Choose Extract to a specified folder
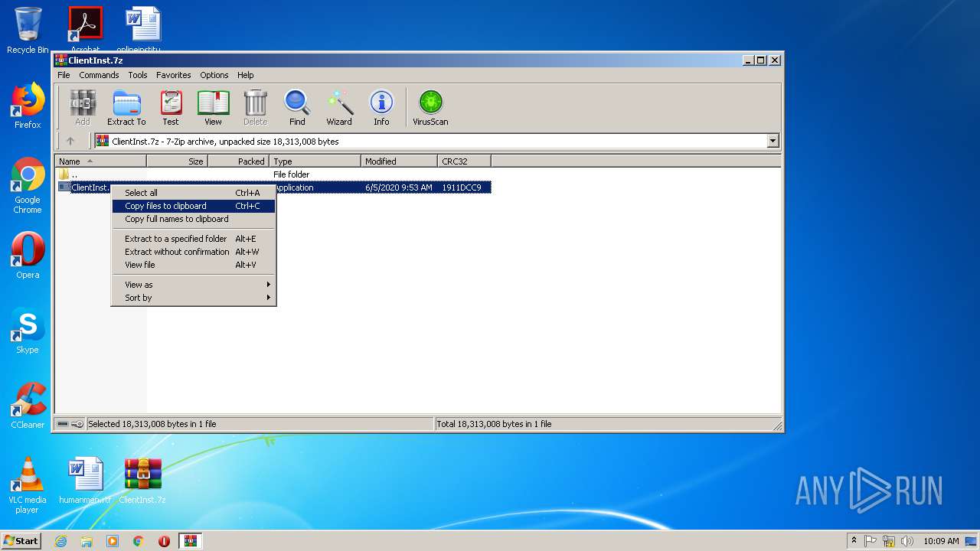This screenshot has width=980, height=551. tap(194, 239)
